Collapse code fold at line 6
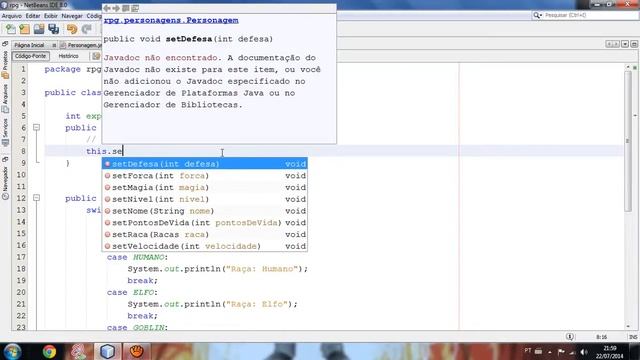This screenshot has height=360, width=640. point(36,127)
